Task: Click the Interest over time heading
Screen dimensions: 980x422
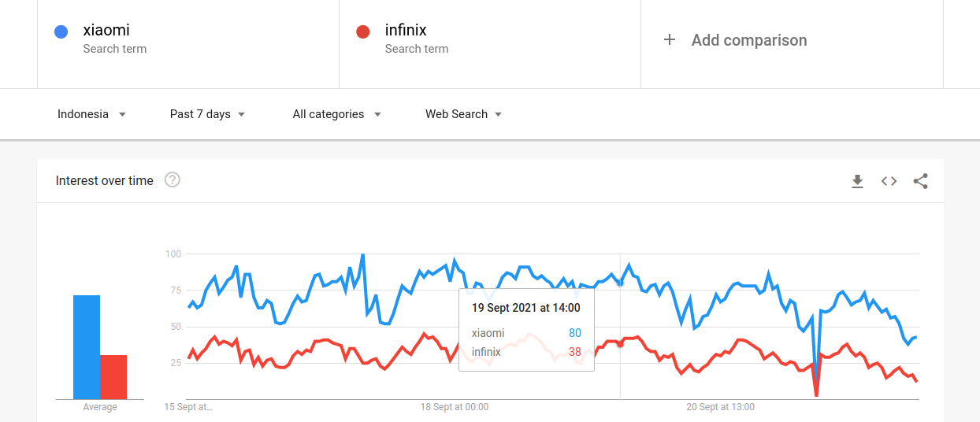Action: [104, 181]
